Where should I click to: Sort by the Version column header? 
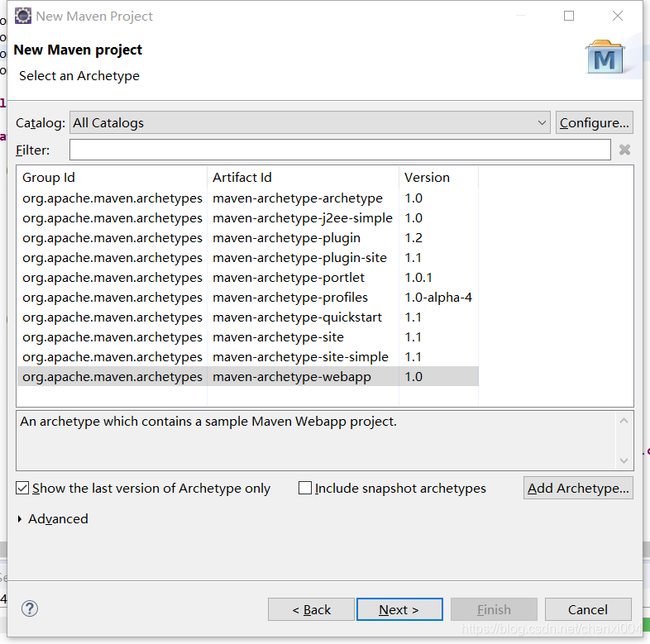(438, 178)
